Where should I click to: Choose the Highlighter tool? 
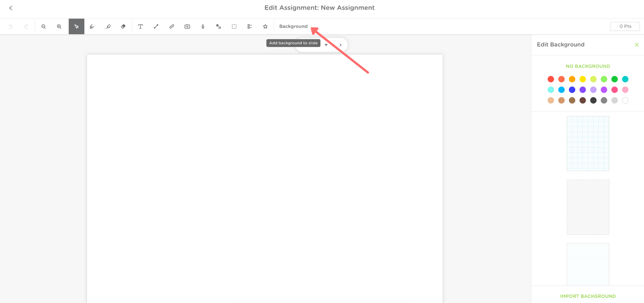(x=108, y=26)
